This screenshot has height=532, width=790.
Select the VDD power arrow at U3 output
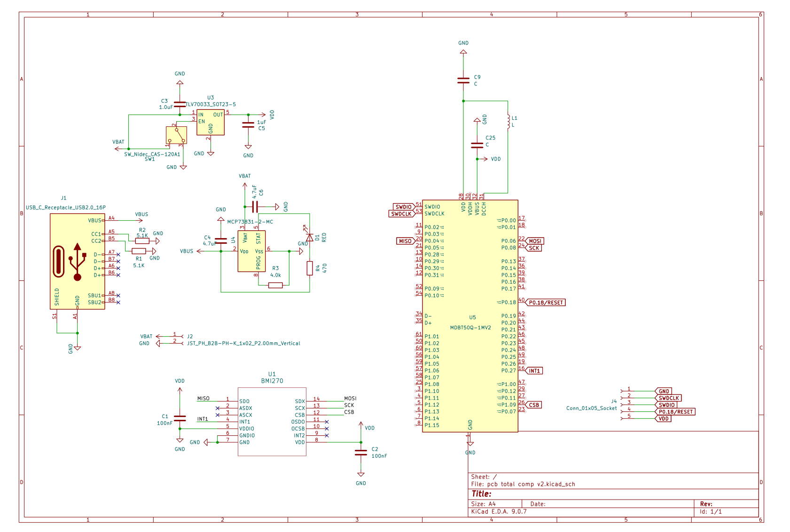point(262,115)
